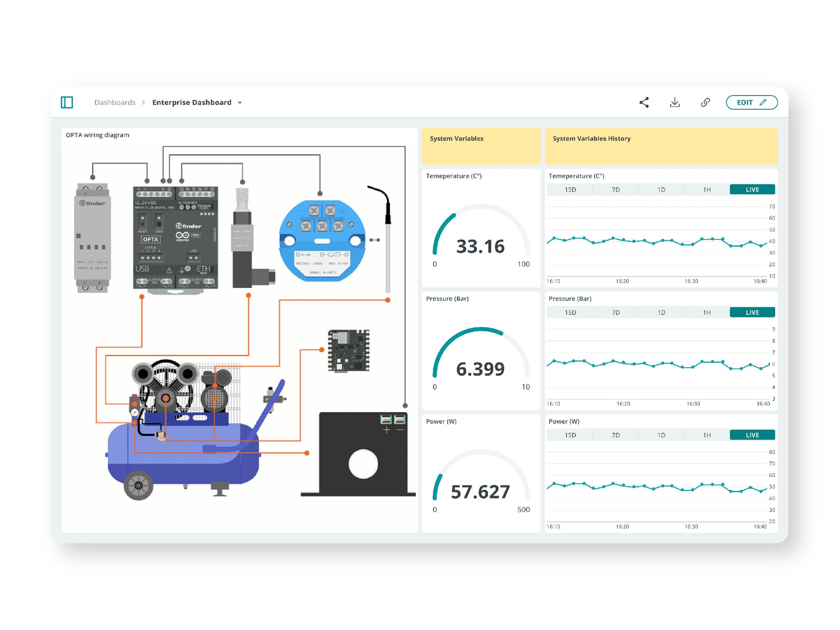Select 7D range on Temperature history
Image resolution: width=840 pixels, height=630 pixels.
click(x=615, y=189)
